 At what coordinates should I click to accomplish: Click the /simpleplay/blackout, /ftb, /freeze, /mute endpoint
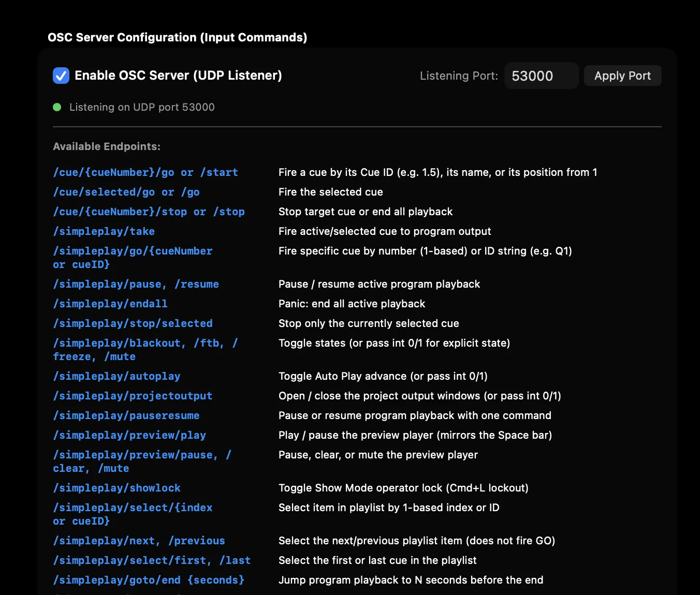click(x=145, y=350)
